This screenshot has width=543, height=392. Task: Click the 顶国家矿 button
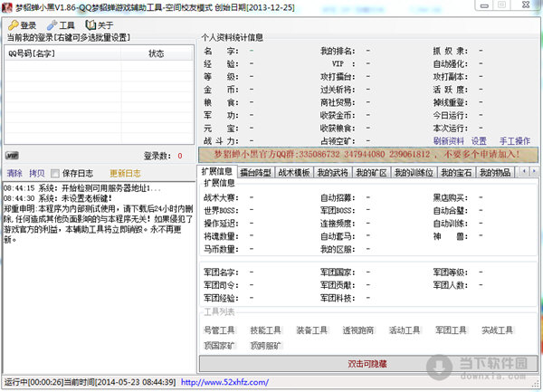tap(219, 346)
